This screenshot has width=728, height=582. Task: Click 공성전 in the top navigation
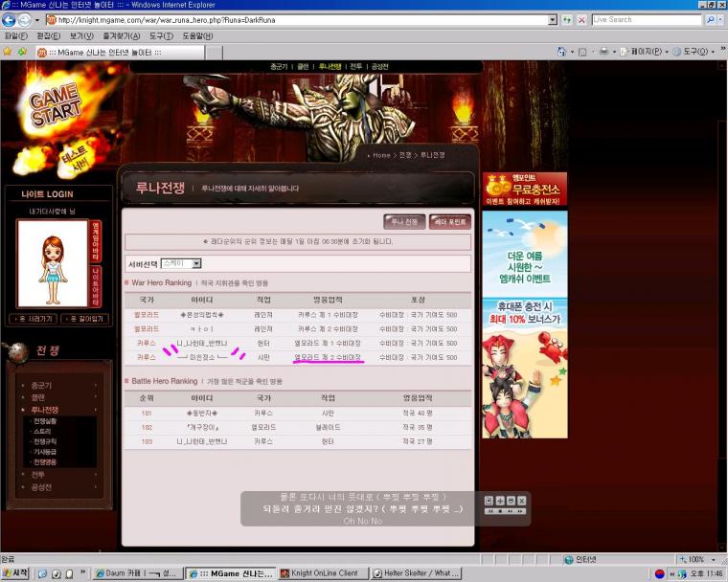pyautogui.click(x=379, y=66)
